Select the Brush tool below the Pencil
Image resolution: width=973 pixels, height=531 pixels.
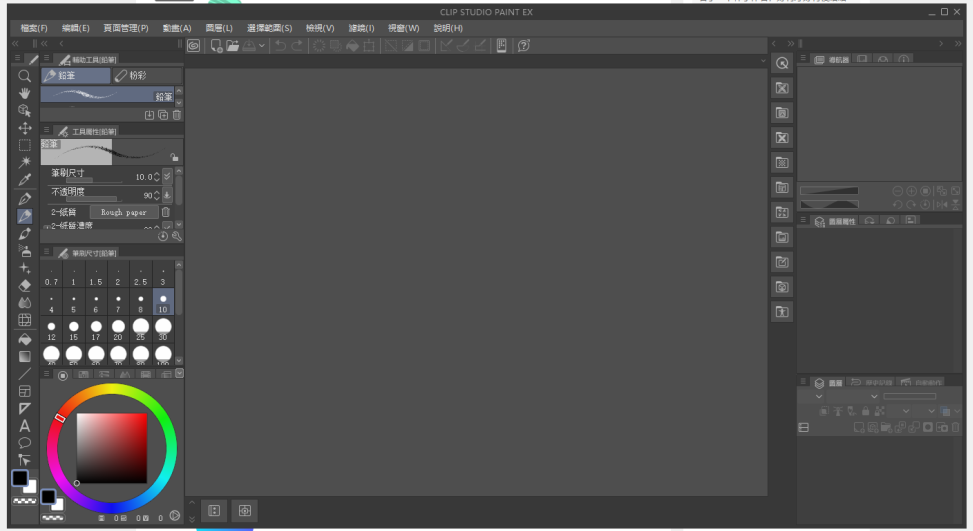click(x=24, y=234)
